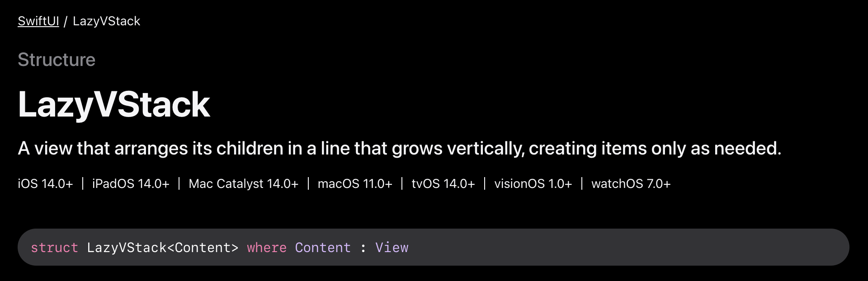Click the Mac Catalyst 14.0+ badge
The height and width of the screenshot is (281, 868).
point(244,183)
